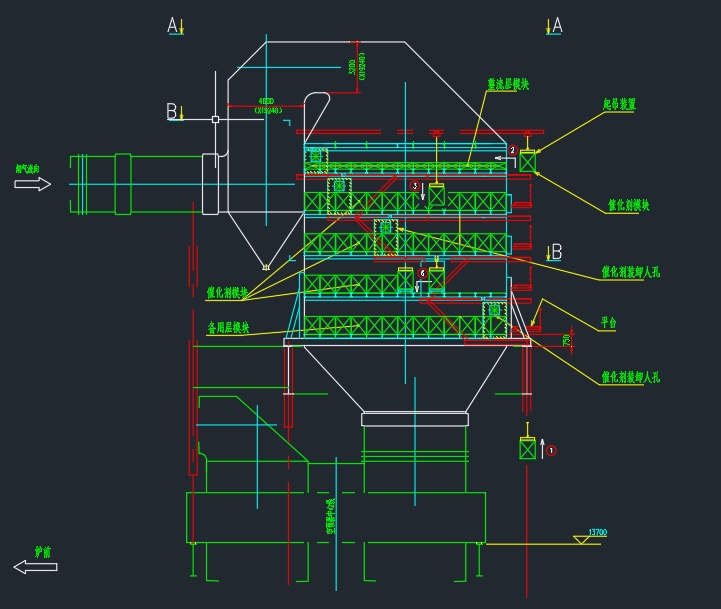Select catalyst module box beside step 1
The height and width of the screenshot is (609, 721).
[x=527, y=448]
